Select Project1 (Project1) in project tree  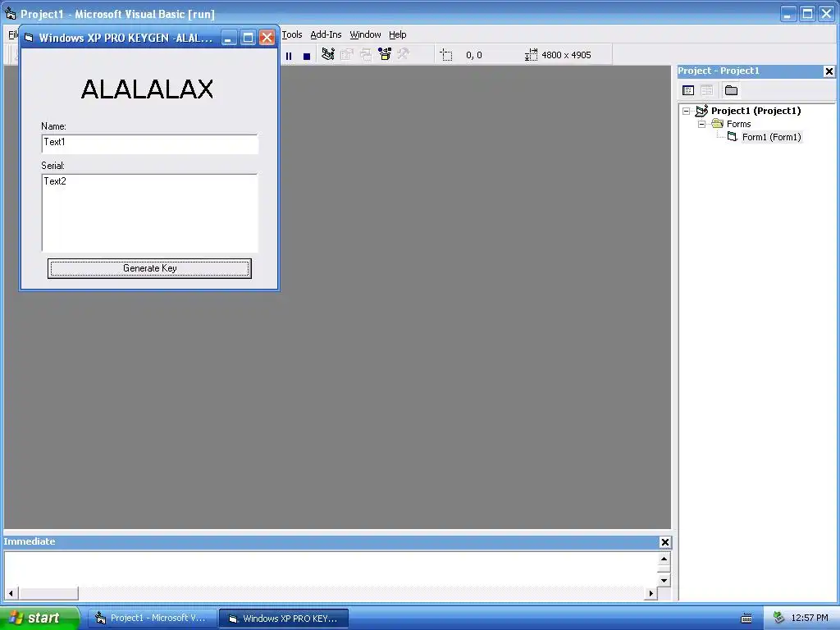coord(756,111)
